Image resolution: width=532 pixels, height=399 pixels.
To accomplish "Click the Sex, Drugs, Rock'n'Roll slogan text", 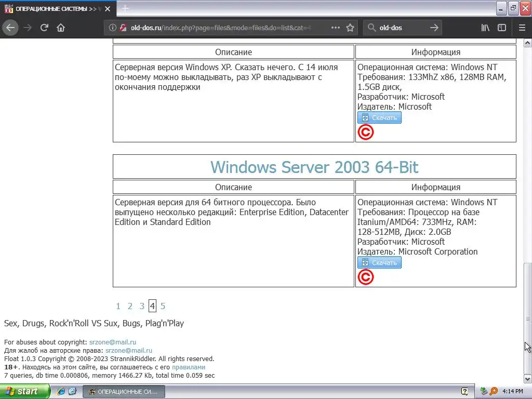I will (94, 323).
